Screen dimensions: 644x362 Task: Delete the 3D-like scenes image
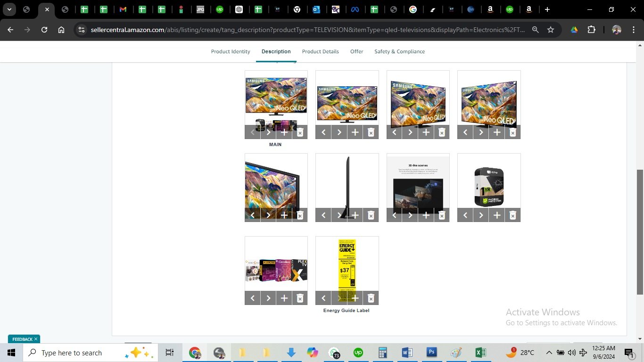pyautogui.click(x=442, y=215)
